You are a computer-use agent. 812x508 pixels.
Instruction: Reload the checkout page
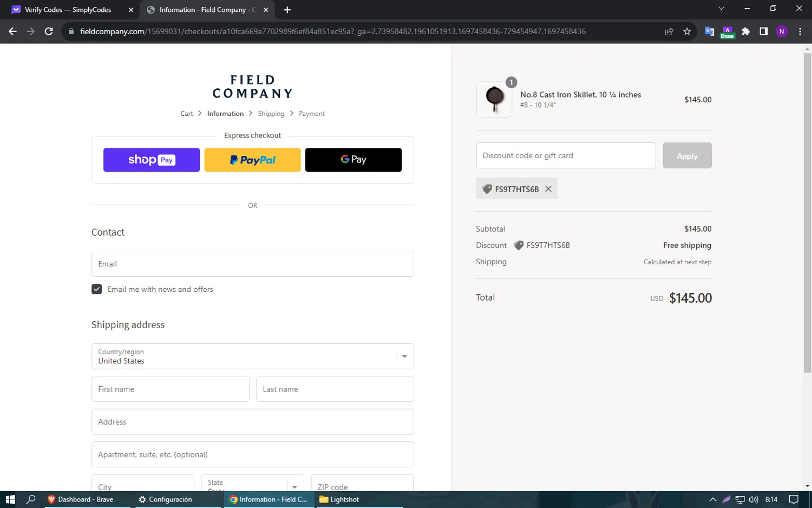point(49,31)
